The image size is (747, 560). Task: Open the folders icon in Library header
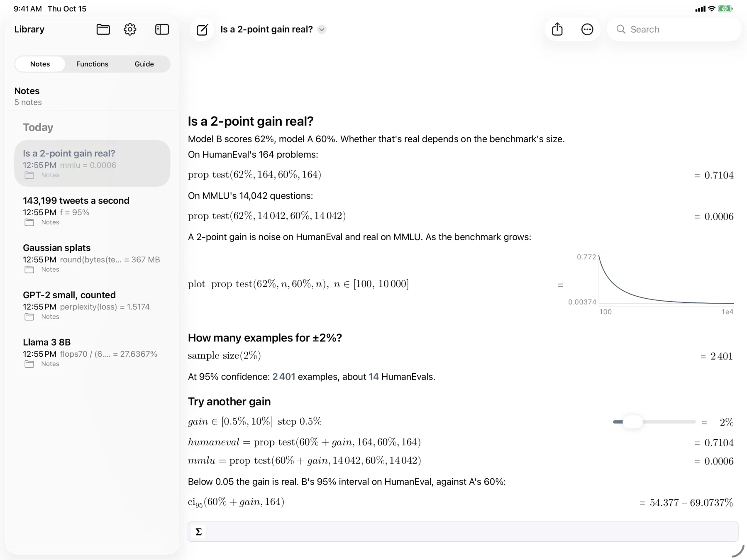point(103,29)
